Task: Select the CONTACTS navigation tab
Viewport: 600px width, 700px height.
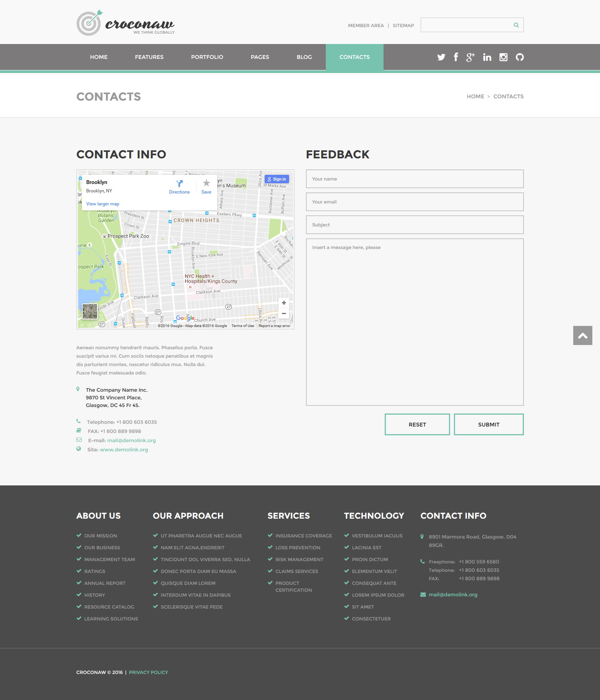Action: pos(354,57)
